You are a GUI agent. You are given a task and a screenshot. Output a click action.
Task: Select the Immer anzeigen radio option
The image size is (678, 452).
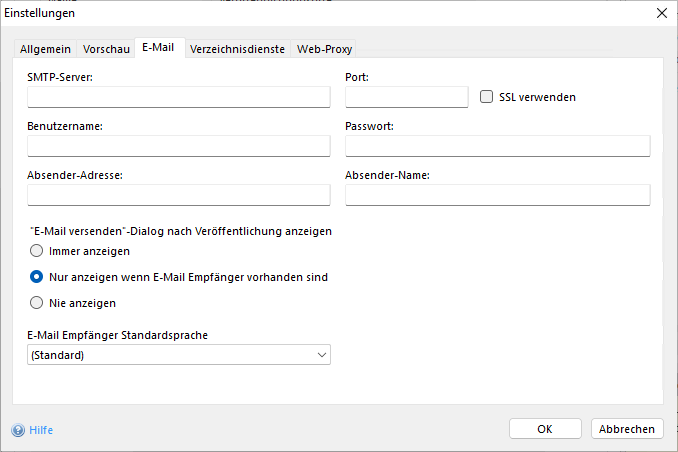point(37,251)
